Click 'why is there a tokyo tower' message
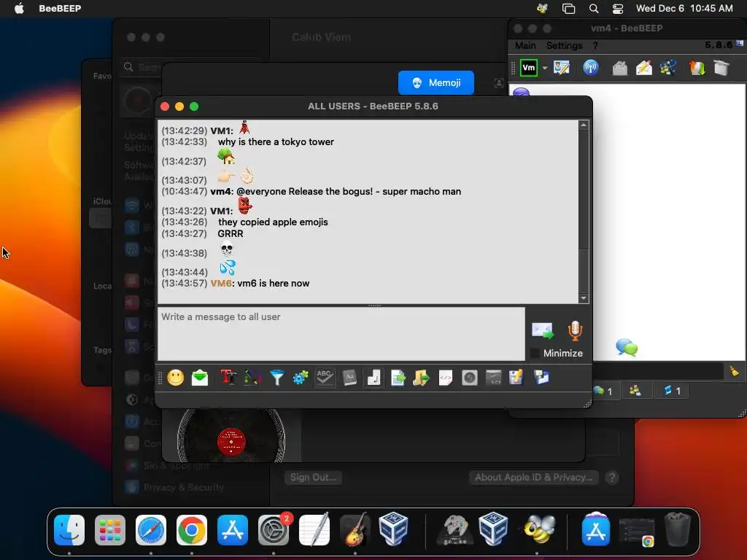The image size is (747, 560). (276, 142)
